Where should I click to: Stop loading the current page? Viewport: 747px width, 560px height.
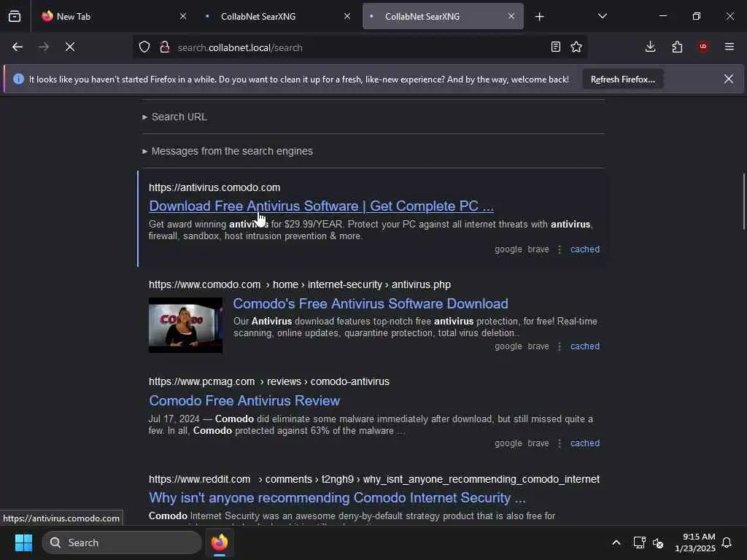click(70, 47)
